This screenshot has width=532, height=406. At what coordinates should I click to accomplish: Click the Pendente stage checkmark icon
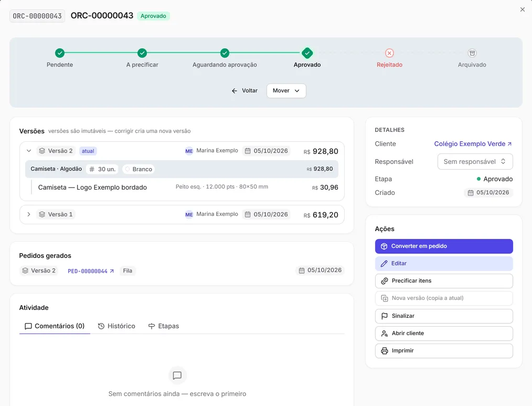(x=60, y=53)
